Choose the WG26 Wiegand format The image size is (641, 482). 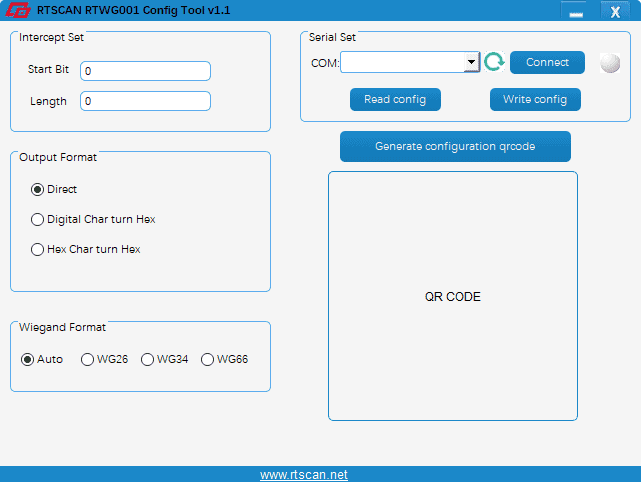coord(88,359)
